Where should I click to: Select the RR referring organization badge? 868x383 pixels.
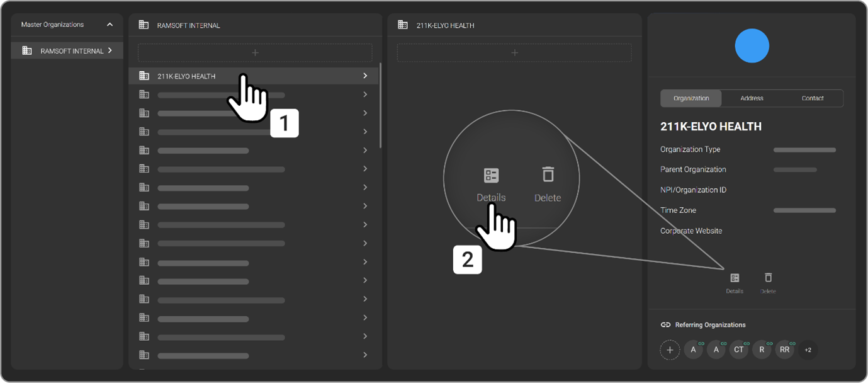click(784, 350)
